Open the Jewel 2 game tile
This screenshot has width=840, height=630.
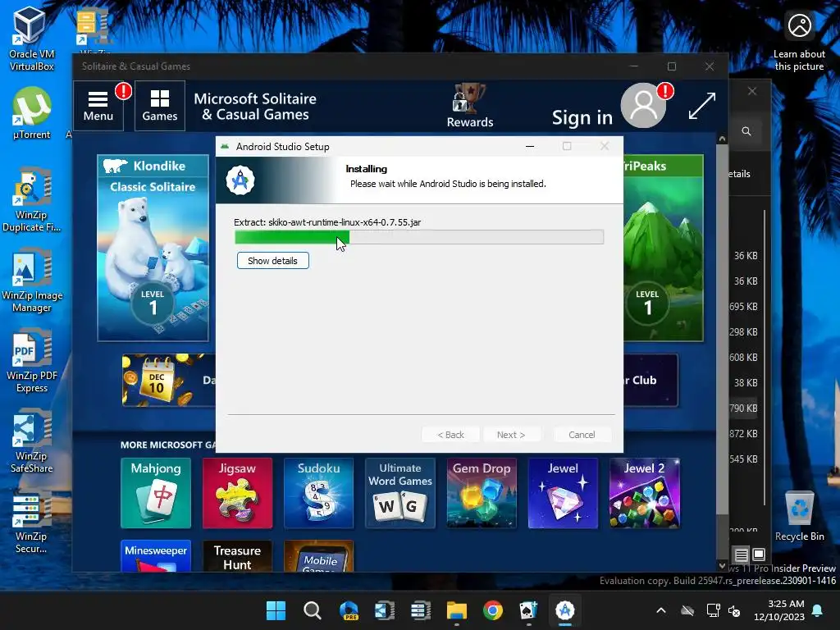pos(645,493)
